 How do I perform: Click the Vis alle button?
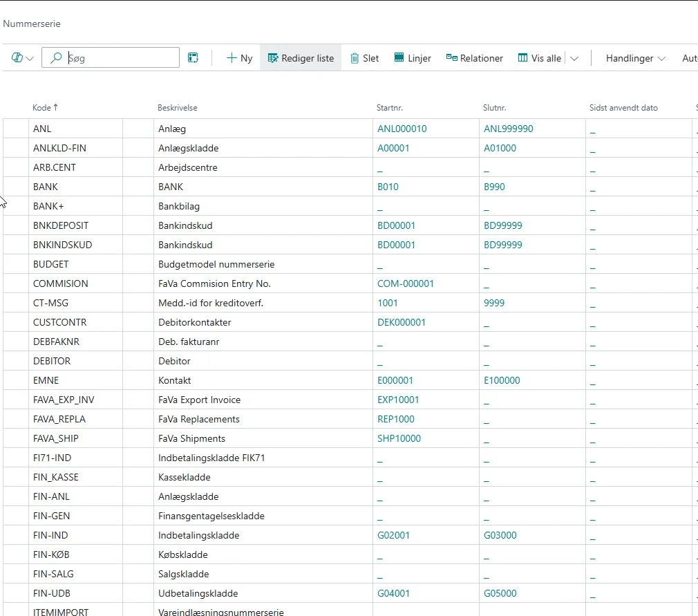[x=540, y=58]
